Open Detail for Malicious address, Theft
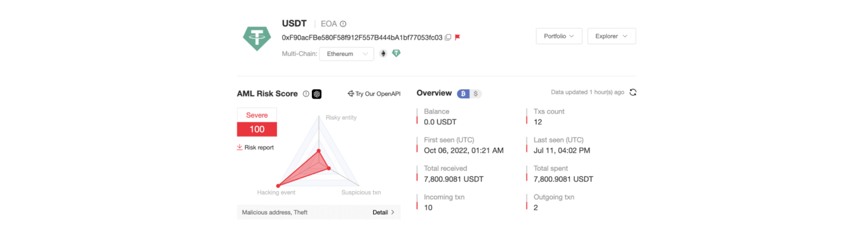This screenshot has height=232, width=868. tap(383, 212)
